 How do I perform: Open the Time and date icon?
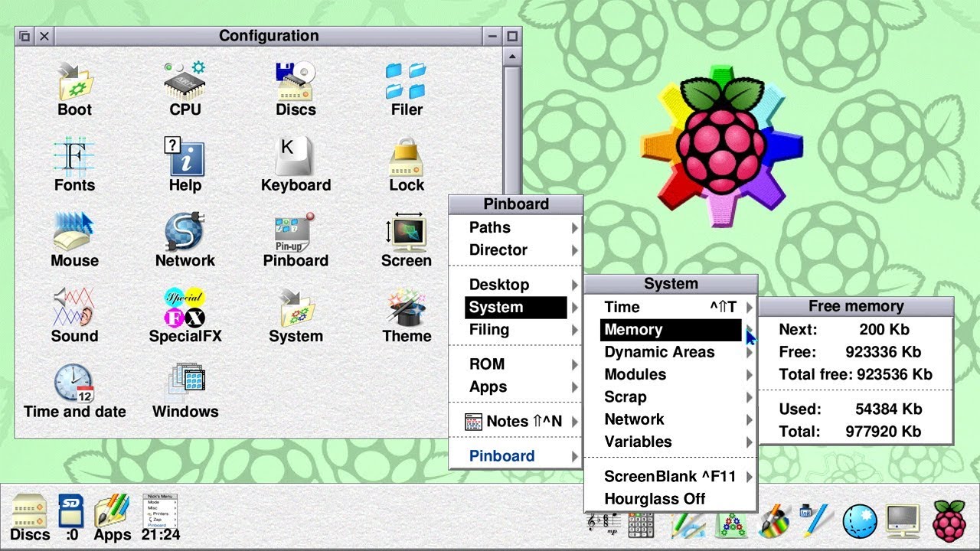[x=74, y=391]
